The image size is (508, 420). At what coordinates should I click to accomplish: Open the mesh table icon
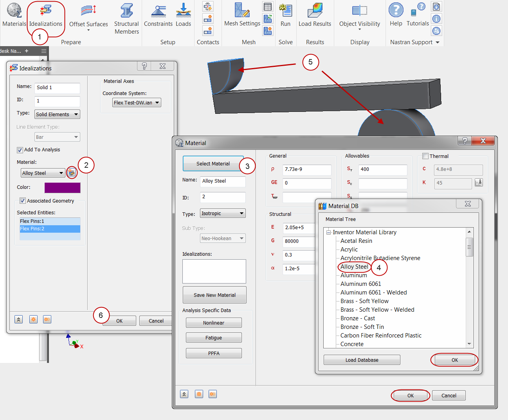pyautogui.click(x=268, y=6)
